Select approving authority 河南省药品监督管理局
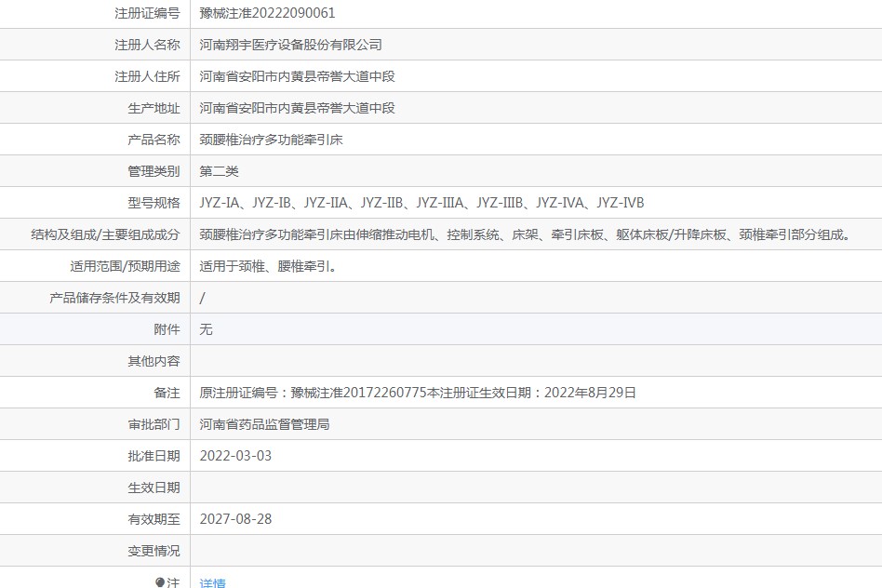Image resolution: width=882 pixels, height=588 pixels. click(x=264, y=423)
